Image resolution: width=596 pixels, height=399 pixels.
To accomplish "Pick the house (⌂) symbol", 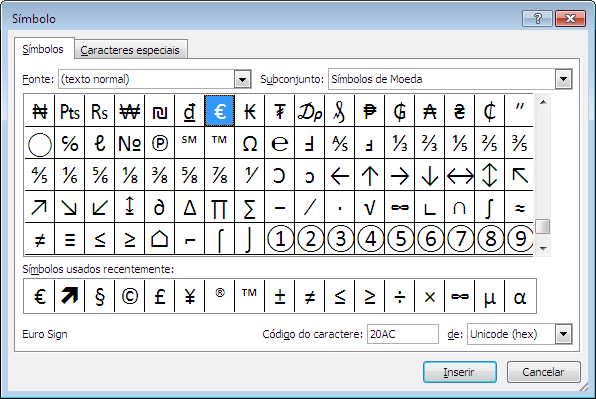I will coord(160,239).
